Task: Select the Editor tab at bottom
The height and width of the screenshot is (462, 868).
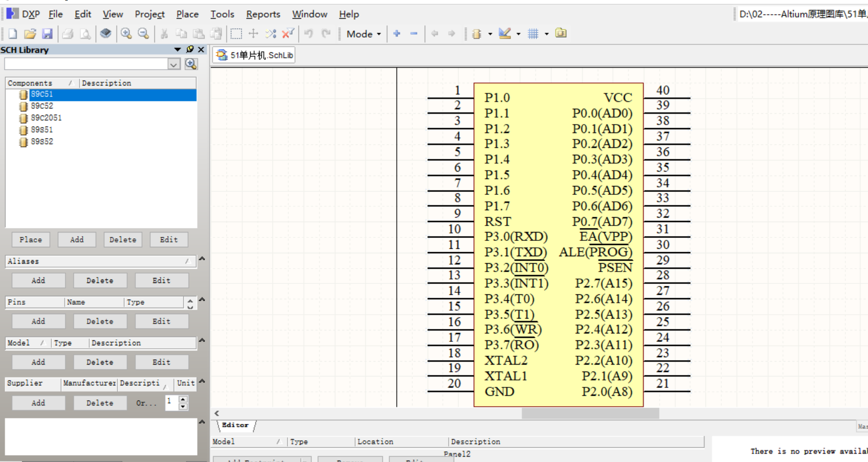Action: point(235,425)
